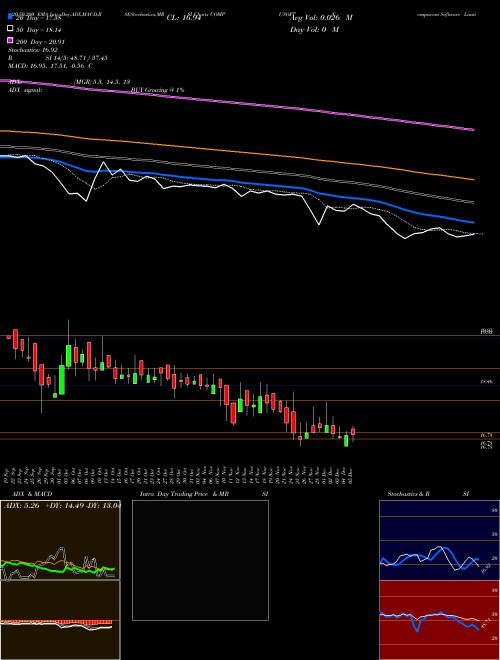Select the '200 Day - 20.91' label
Screen dimensions: 500x660
(x=40, y=42)
